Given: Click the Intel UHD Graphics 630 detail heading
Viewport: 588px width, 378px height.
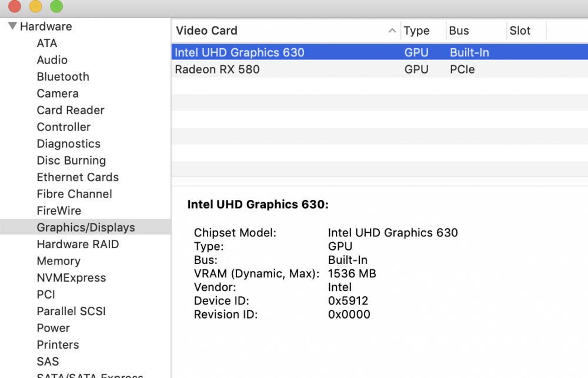Looking at the screenshot, I should pyautogui.click(x=258, y=205).
